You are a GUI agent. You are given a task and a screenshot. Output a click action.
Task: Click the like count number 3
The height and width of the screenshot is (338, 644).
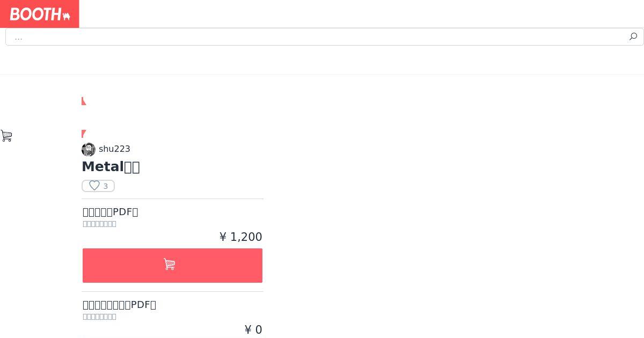tap(106, 186)
